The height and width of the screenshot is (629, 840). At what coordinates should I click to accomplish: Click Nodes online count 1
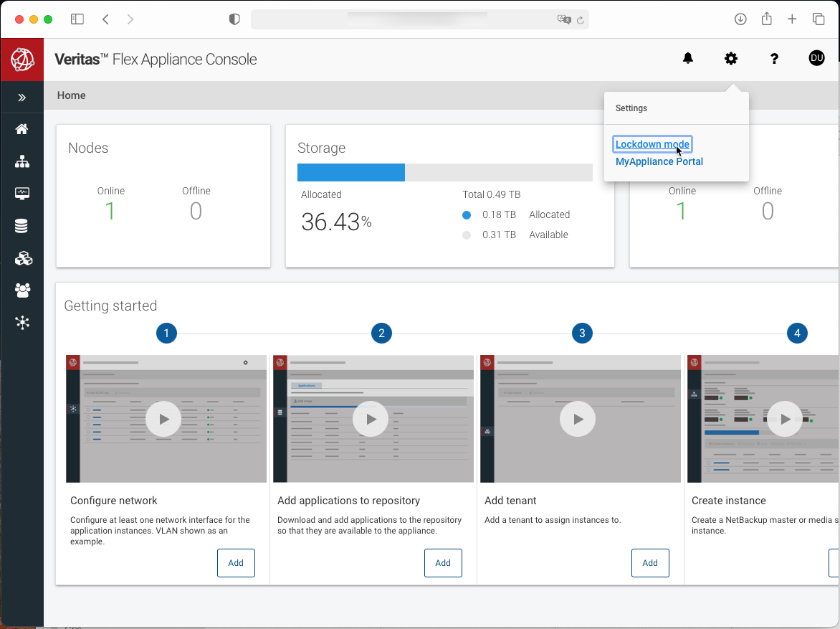click(110, 211)
